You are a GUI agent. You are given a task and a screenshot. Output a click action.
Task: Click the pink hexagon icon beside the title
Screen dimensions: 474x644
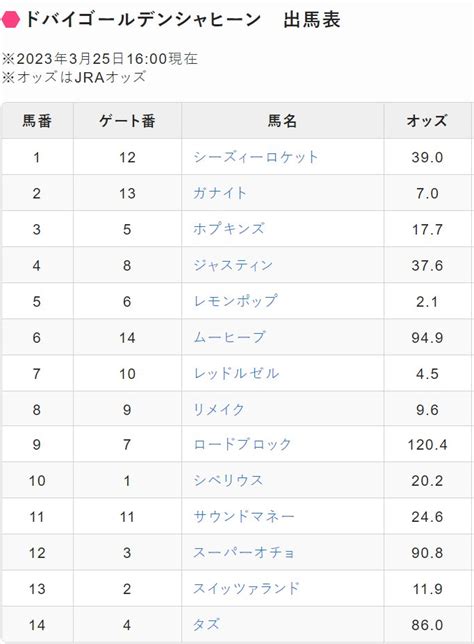[10, 19]
